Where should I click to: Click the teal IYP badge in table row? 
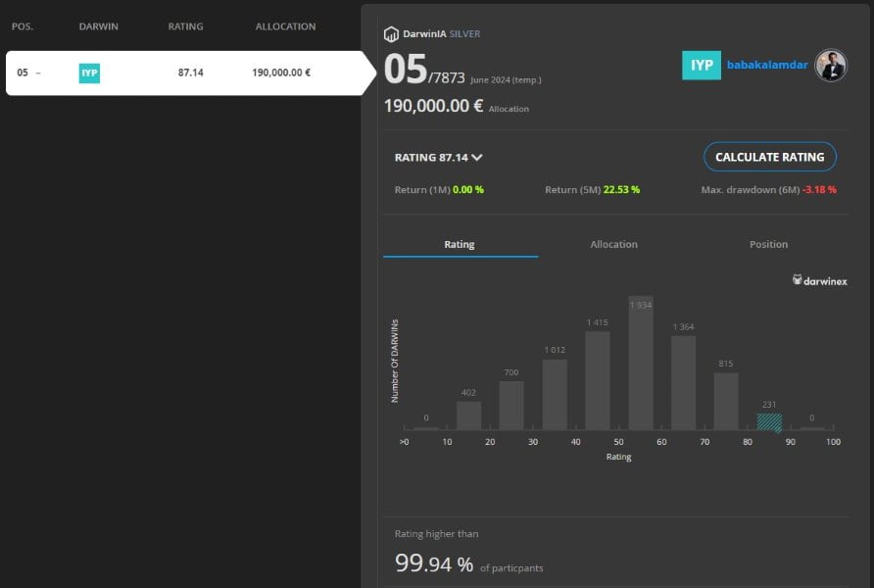pyautogui.click(x=89, y=73)
